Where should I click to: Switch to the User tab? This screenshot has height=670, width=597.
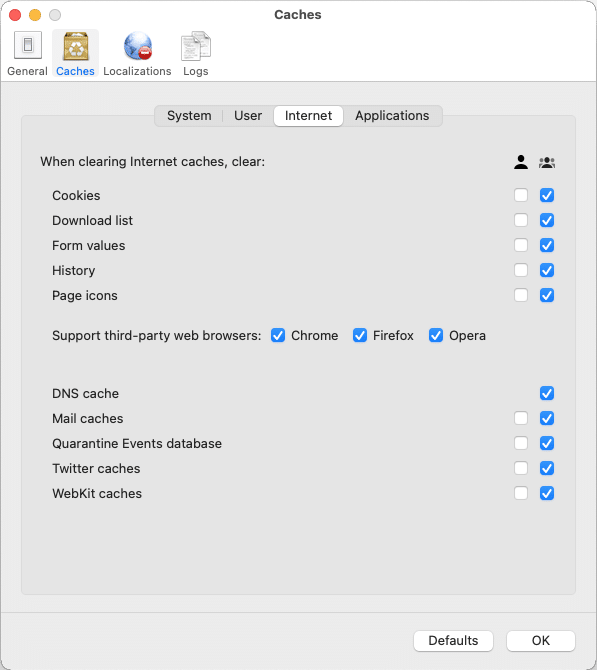(x=248, y=116)
